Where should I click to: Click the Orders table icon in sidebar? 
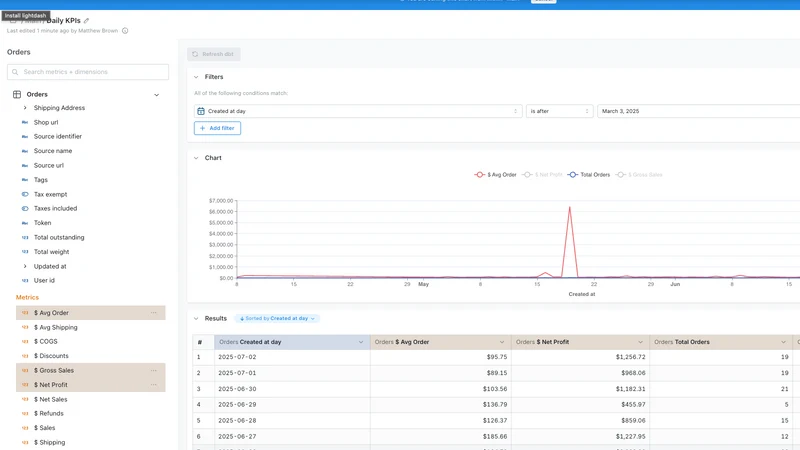(x=17, y=94)
